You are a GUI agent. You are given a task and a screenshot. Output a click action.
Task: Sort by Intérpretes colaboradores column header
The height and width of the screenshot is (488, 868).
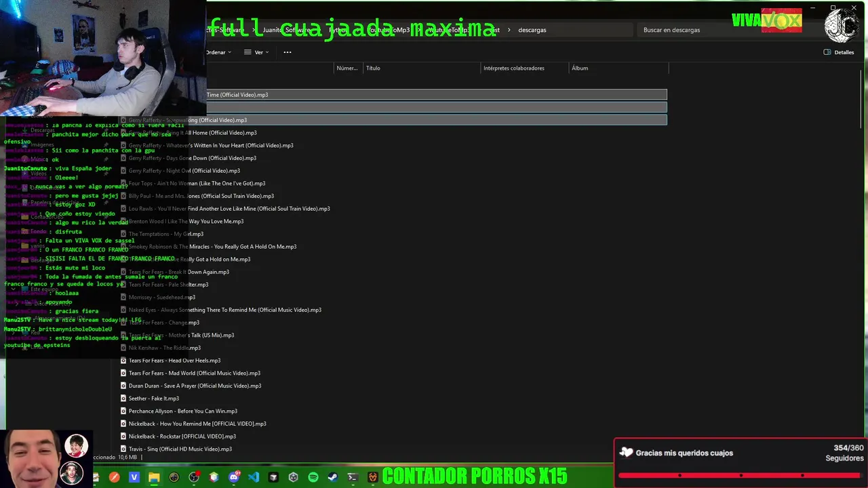(x=524, y=68)
